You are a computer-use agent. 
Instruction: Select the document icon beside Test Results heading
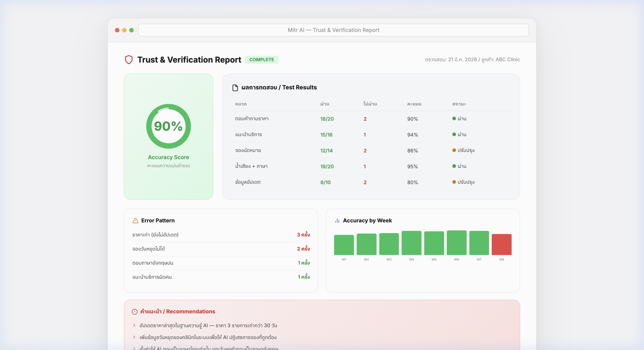[235, 88]
